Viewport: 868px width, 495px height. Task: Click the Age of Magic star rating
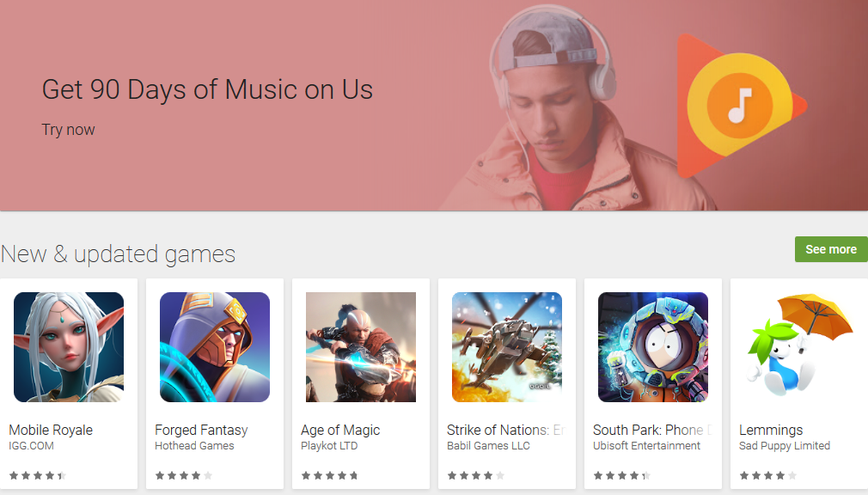[329, 475]
